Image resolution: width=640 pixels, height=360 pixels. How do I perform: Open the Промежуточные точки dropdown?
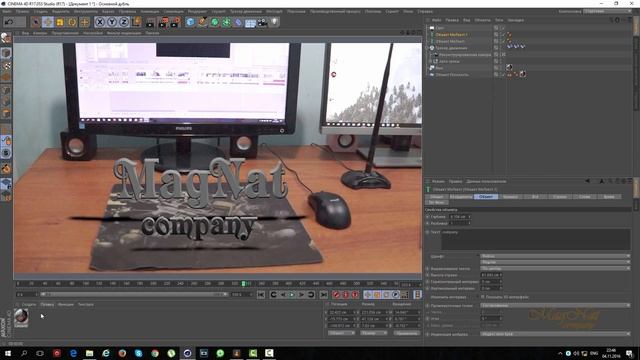555,305
